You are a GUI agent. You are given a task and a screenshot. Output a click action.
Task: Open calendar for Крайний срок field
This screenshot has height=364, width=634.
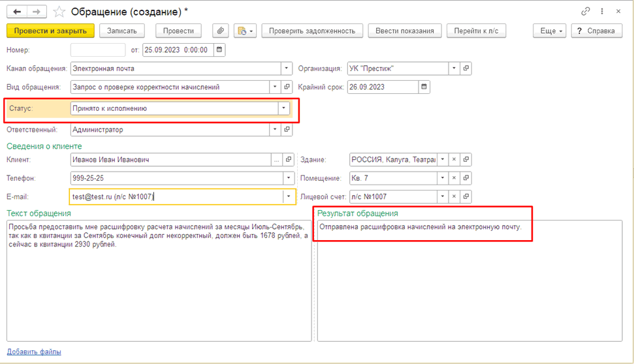[x=424, y=87]
